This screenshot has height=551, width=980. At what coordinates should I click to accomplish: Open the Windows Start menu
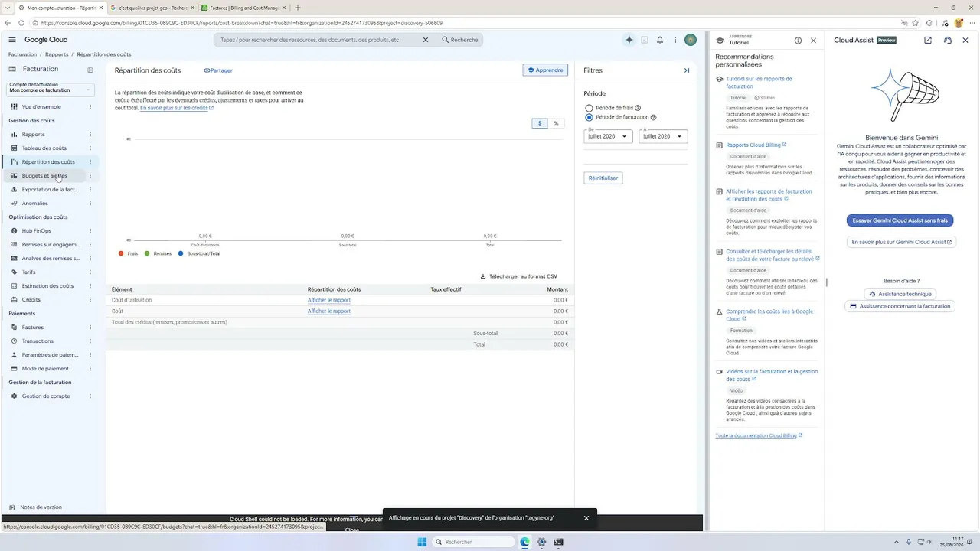pos(422,542)
